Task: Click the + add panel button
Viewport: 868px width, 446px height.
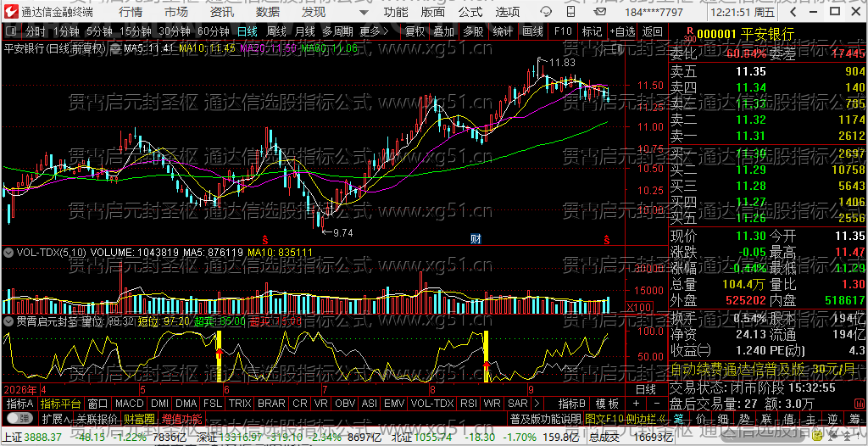Action: point(636,404)
